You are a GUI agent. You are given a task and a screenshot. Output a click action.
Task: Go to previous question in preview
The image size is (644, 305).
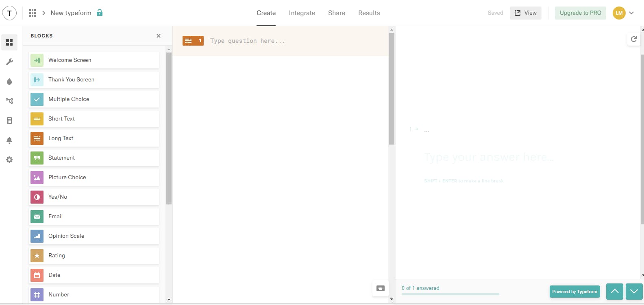point(615,292)
